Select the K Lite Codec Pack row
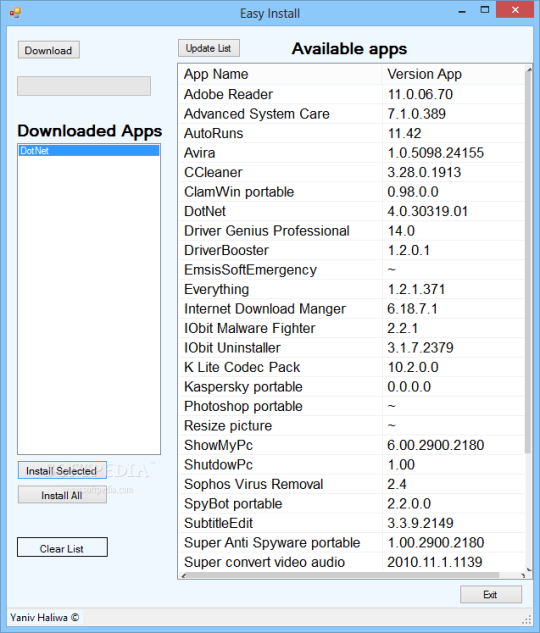 coord(352,367)
